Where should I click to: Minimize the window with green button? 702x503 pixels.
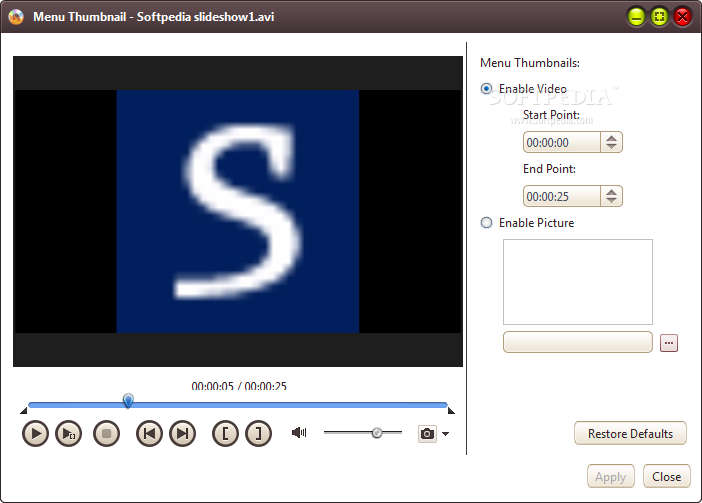[636, 17]
